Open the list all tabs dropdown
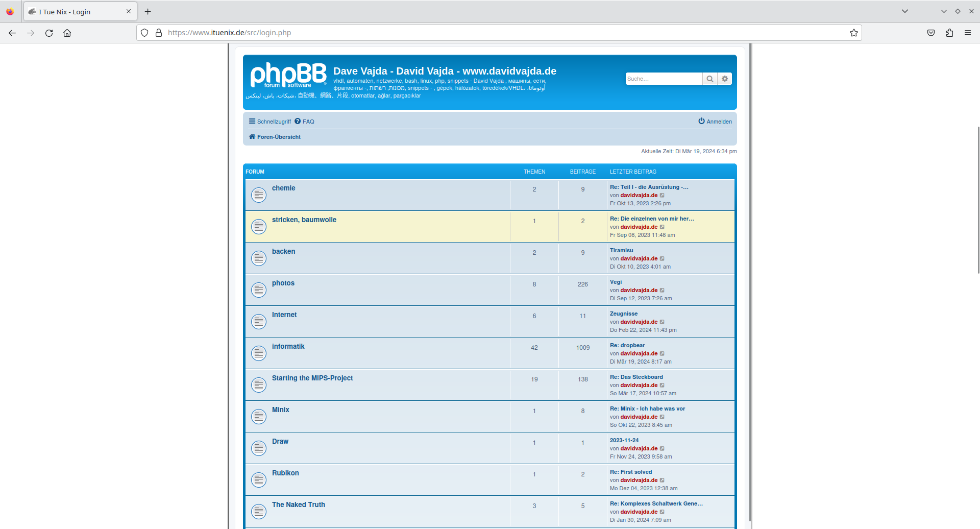Image resolution: width=980 pixels, height=529 pixels. [904, 11]
